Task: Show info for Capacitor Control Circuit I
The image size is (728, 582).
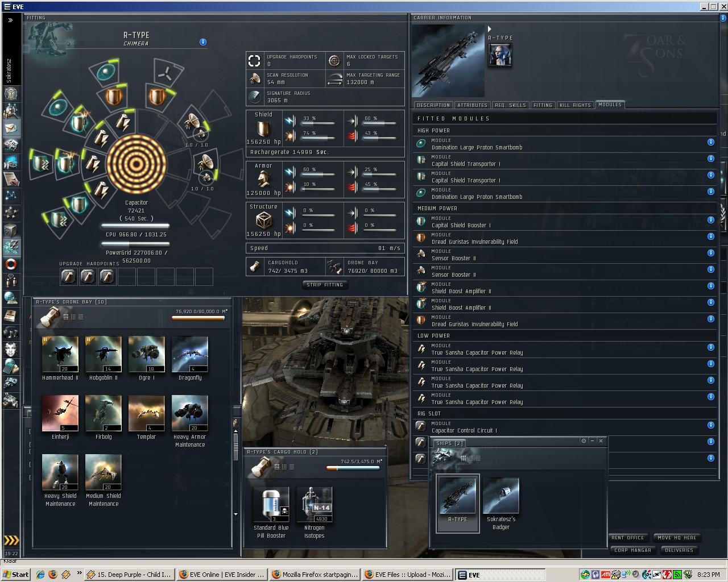Action: tap(710, 425)
